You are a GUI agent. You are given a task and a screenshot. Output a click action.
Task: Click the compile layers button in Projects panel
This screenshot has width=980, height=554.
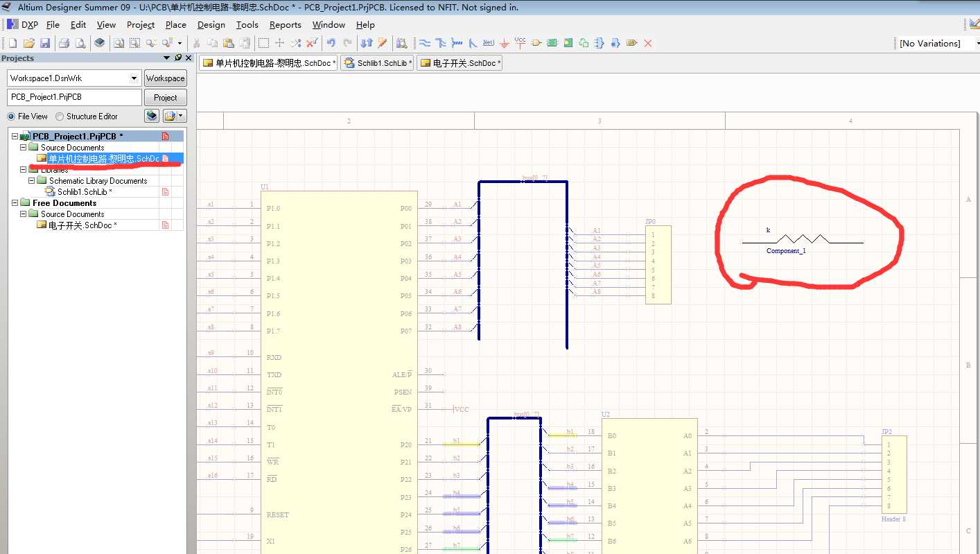point(152,116)
